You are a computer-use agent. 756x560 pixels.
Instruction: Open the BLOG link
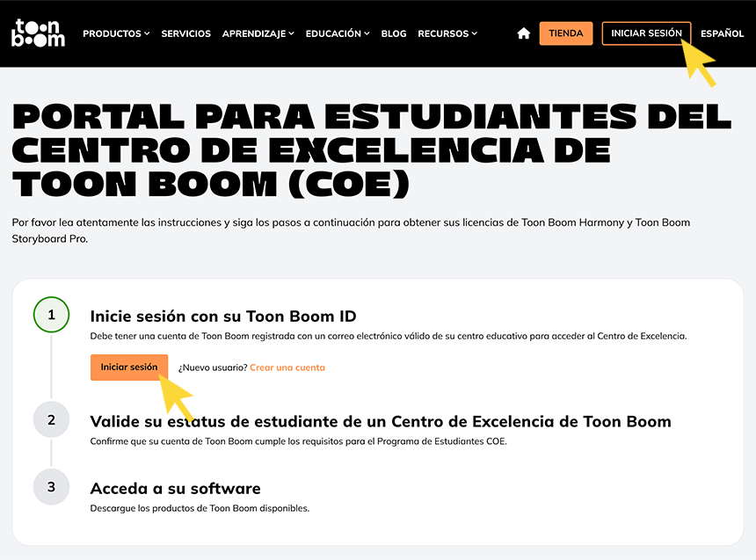tap(394, 33)
